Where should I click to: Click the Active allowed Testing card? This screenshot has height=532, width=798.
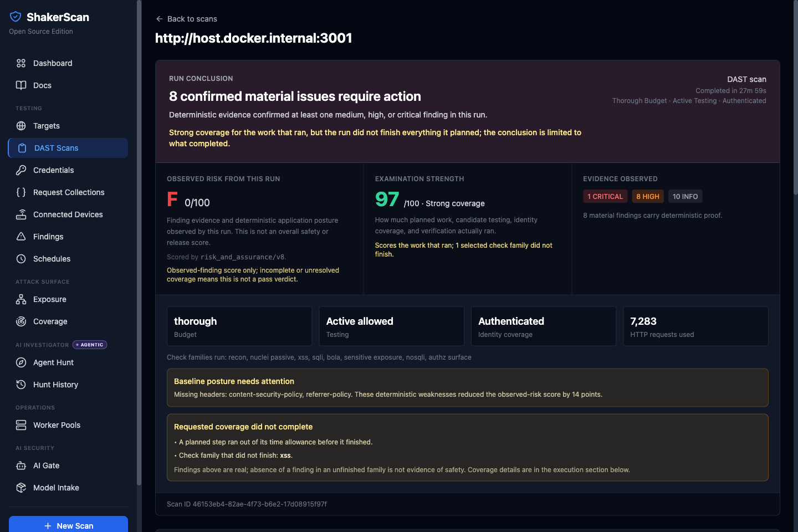391,326
